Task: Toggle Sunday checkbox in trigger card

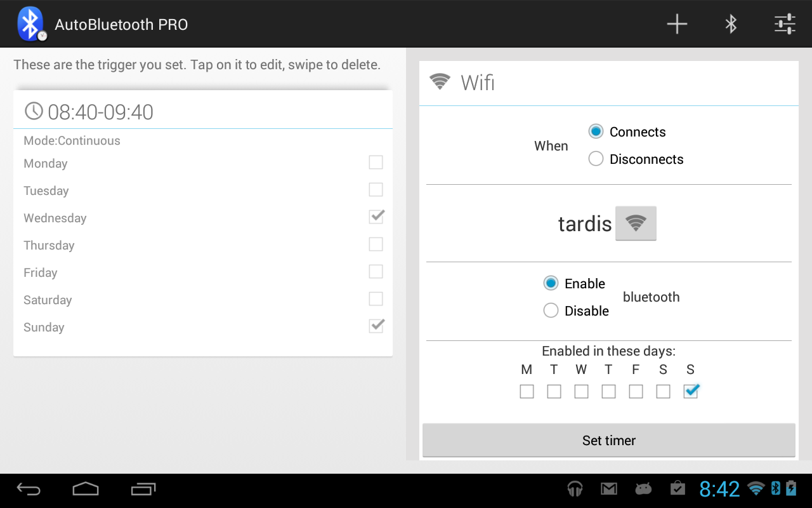Action: coord(376,326)
